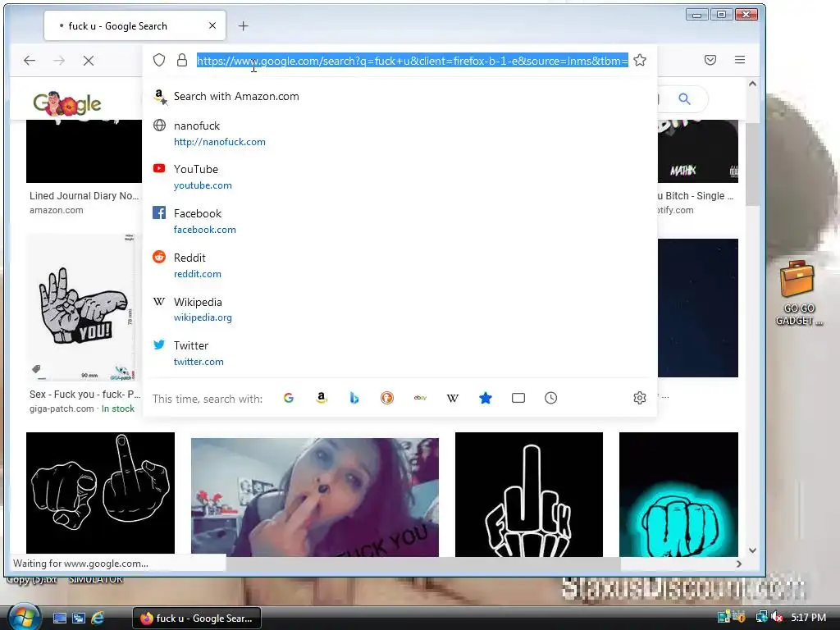This screenshot has width=840, height=630.
Task: Search browsing history clock icon
Action: tap(550, 398)
